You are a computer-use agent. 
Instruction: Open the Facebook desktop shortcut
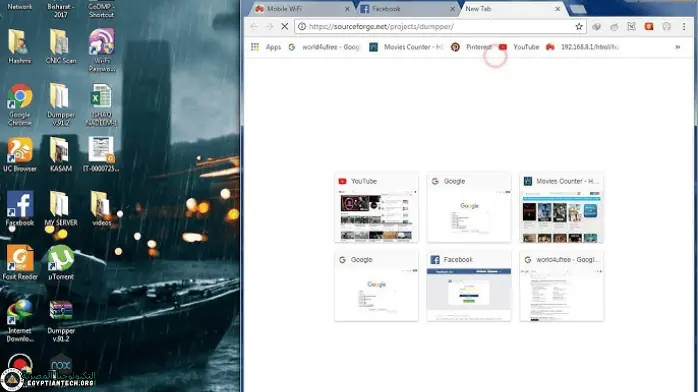click(x=20, y=208)
